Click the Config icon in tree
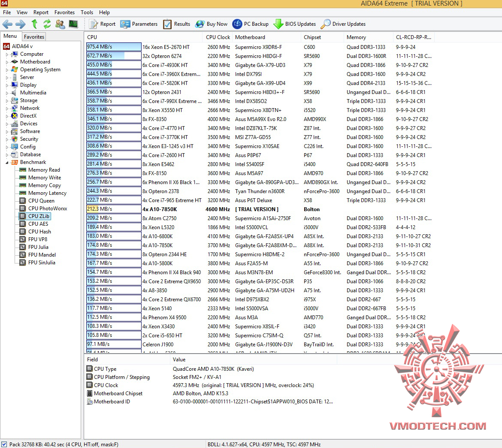502x448 pixels. 15,147
